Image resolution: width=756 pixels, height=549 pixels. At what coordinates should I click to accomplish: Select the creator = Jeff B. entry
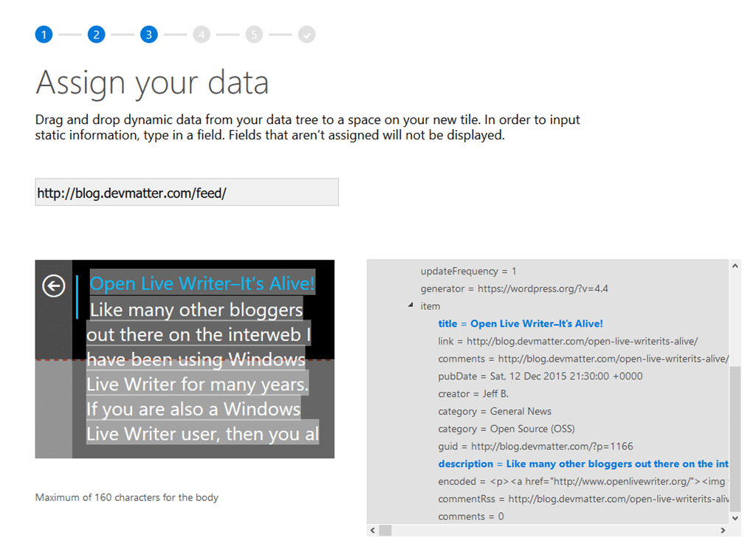(x=473, y=393)
